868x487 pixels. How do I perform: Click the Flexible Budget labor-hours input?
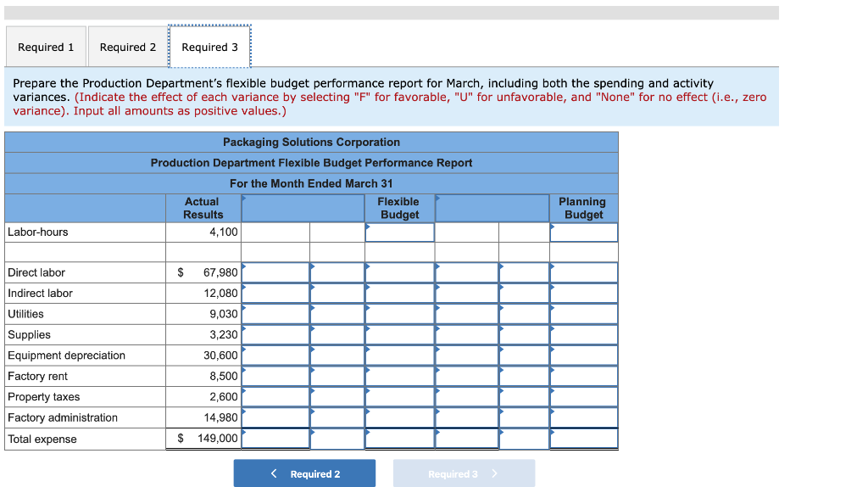click(x=400, y=232)
